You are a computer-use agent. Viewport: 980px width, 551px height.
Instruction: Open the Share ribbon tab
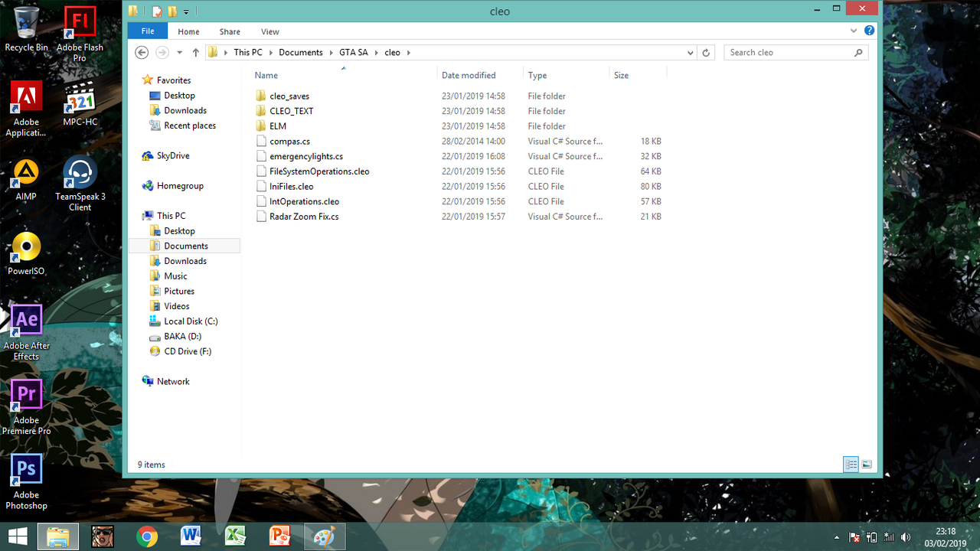click(230, 31)
